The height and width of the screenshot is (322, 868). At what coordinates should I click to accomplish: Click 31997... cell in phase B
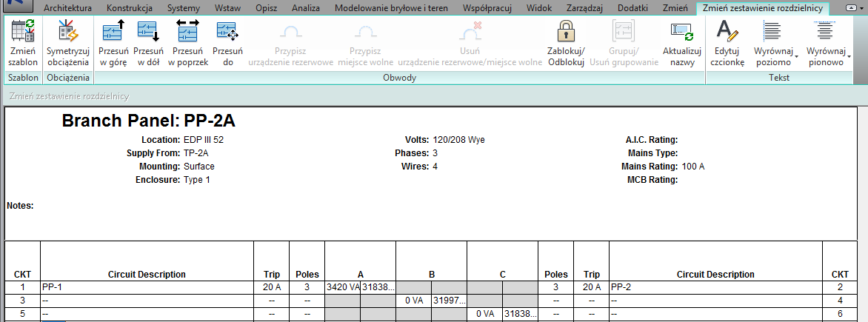point(450,301)
